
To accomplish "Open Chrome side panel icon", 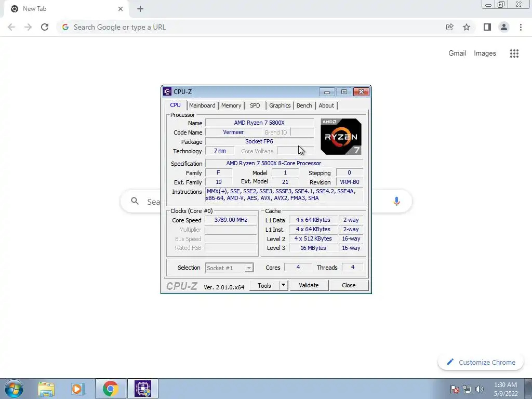I will point(487,27).
